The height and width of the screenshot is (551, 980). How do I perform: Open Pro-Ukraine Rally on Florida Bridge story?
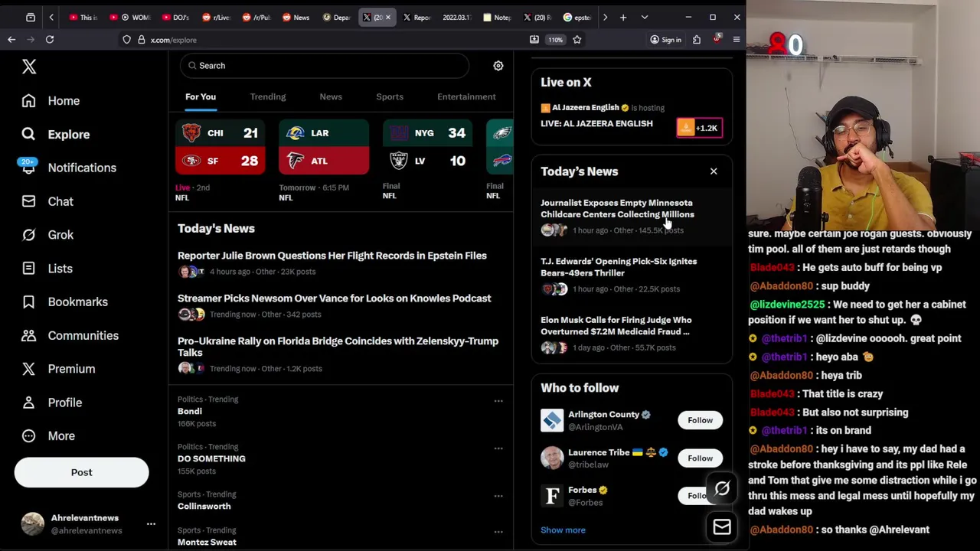[x=338, y=347]
